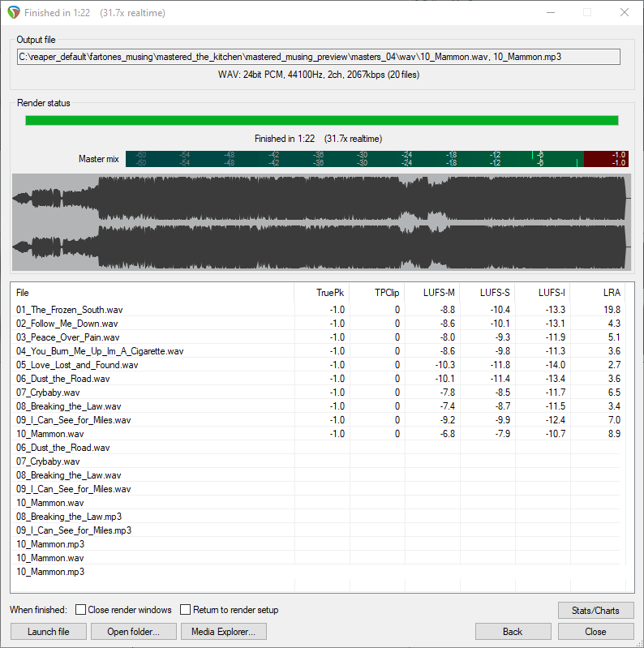Open Media Explorer from render dialog
The height and width of the screenshot is (648, 644).
(x=223, y=631)
